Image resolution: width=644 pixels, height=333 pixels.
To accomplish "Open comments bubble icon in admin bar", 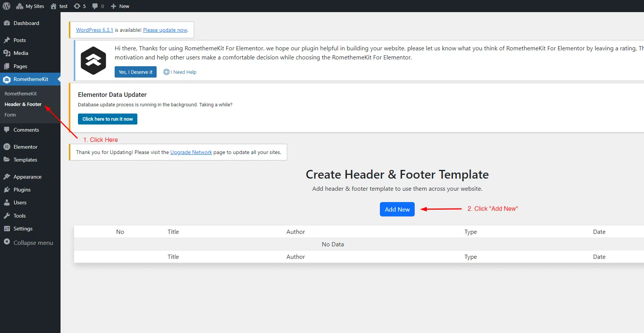I will pos(95,6).
